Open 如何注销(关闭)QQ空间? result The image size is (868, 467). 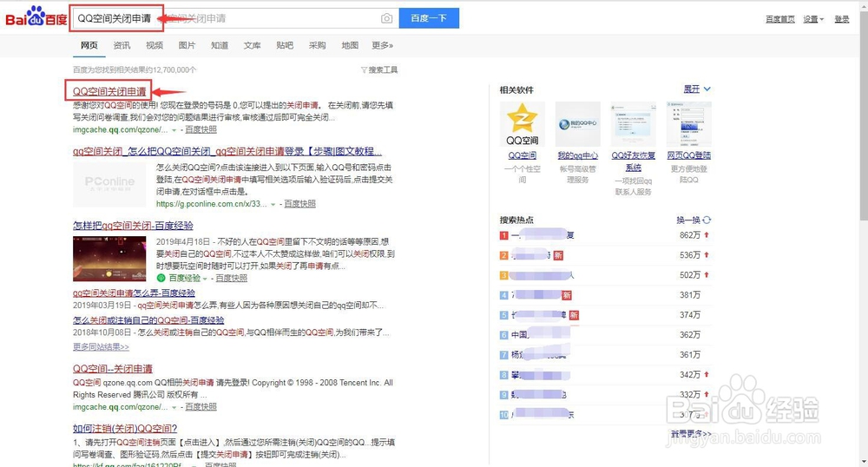point(124,428)
